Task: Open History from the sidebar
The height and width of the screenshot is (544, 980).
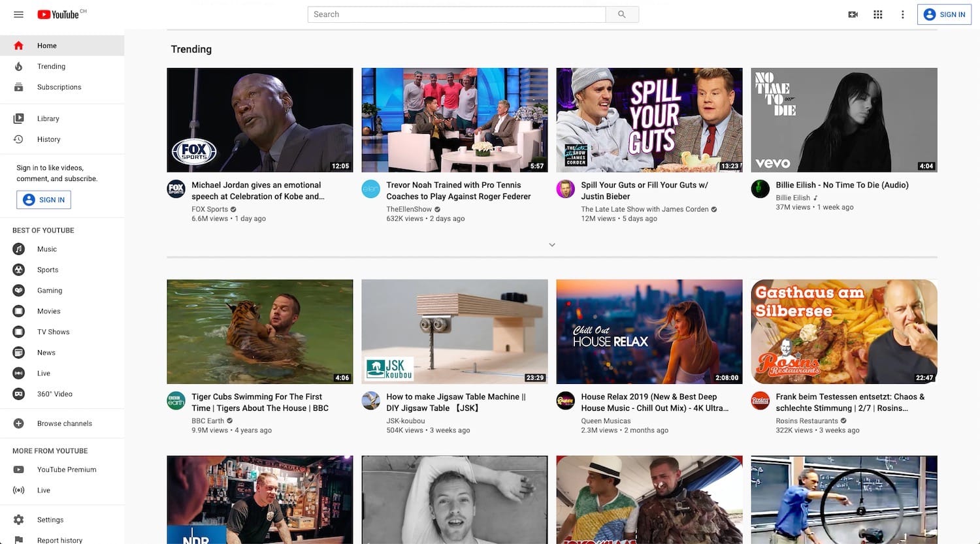Action: 48,139
